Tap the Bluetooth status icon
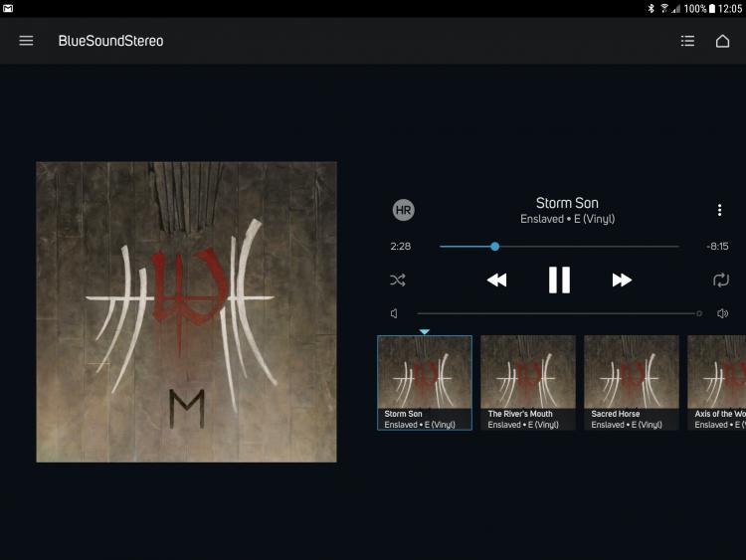The image size is (746, 560). click(651, 8)
